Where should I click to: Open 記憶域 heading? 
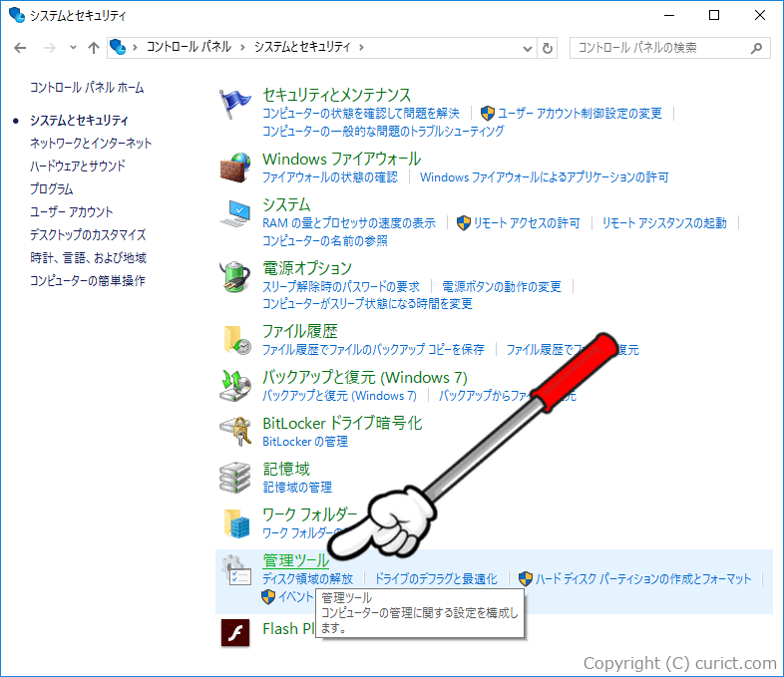[286, 470]
